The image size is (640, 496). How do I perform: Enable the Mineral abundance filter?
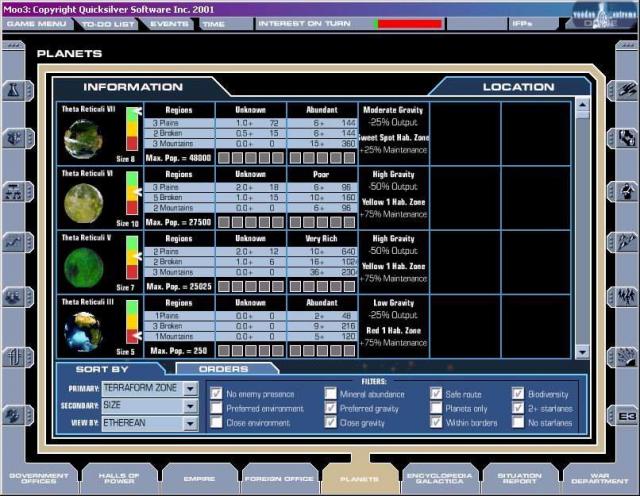pyautogui.click(x=330, y=394)
